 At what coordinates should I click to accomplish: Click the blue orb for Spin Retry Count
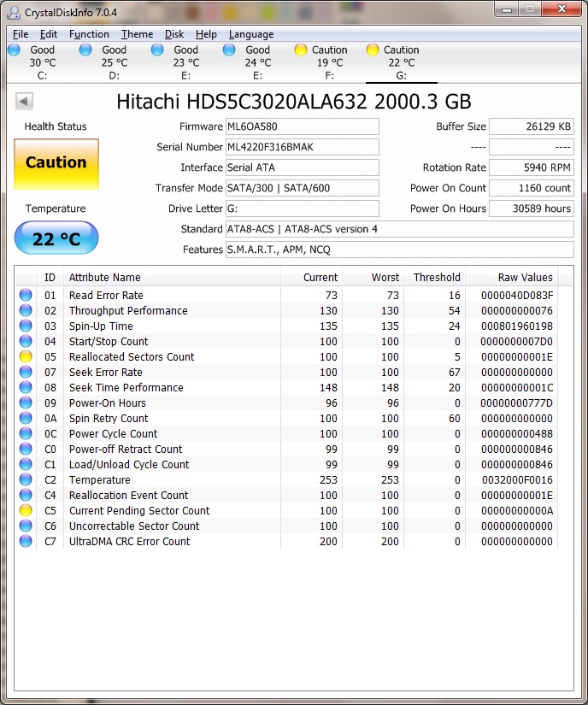26,418
